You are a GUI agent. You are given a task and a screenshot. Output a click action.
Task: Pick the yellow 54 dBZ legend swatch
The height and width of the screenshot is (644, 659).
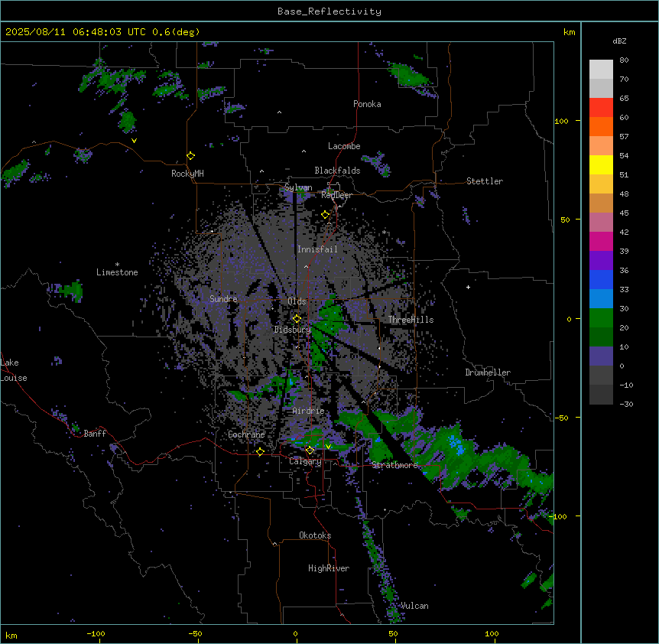tap(601, 164)
